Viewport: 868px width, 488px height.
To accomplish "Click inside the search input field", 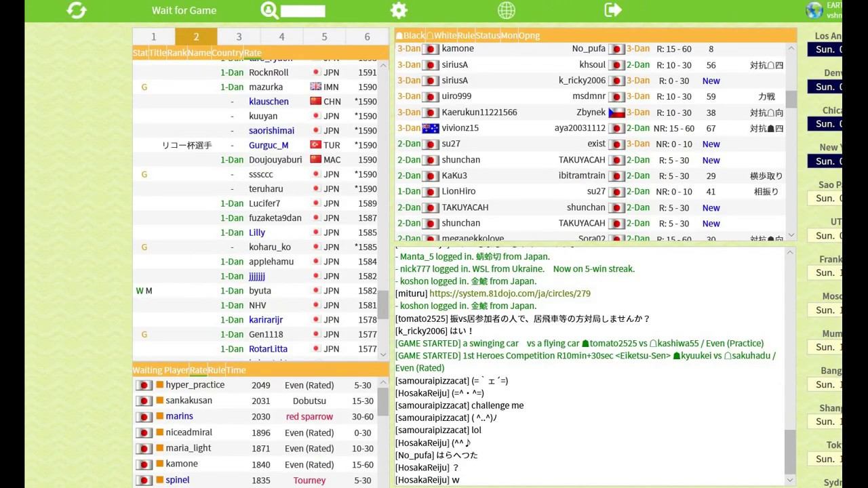I will [303, 11].
